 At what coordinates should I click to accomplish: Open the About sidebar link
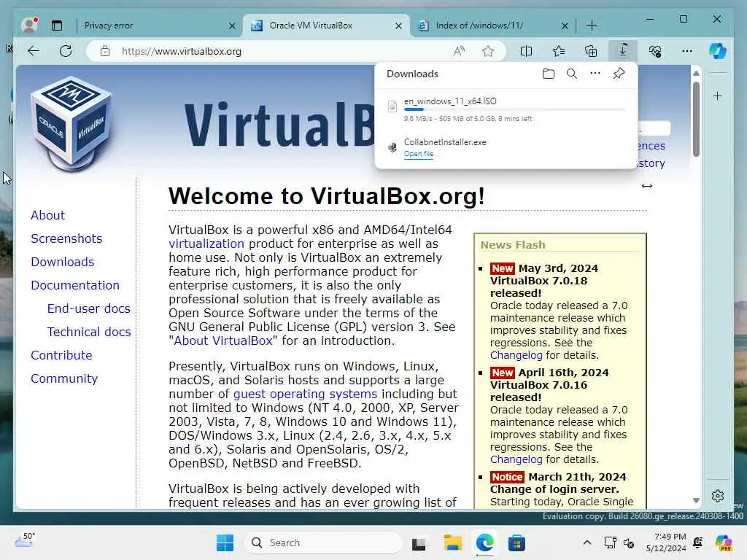coord(47,215)
